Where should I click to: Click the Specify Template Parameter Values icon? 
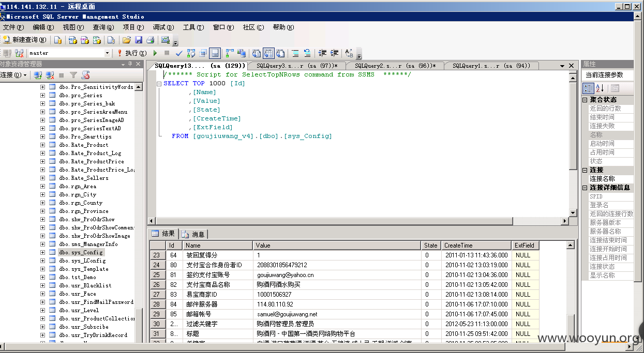349,53
